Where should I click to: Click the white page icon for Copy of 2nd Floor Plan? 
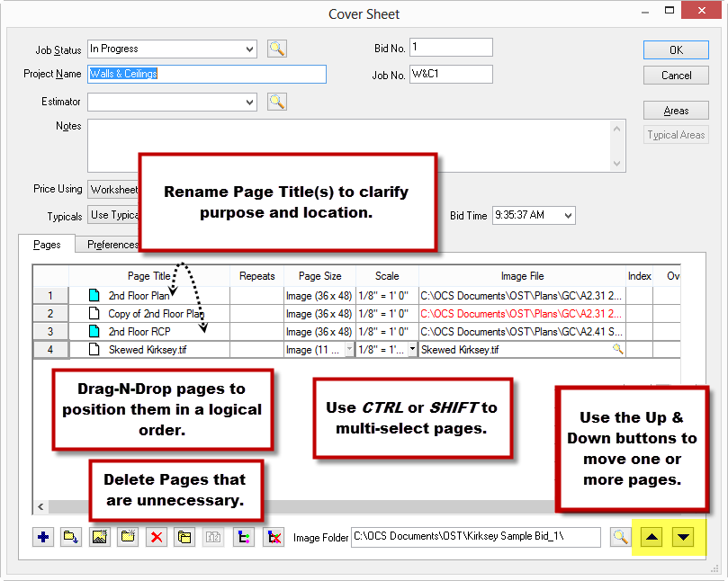[94, 313]
